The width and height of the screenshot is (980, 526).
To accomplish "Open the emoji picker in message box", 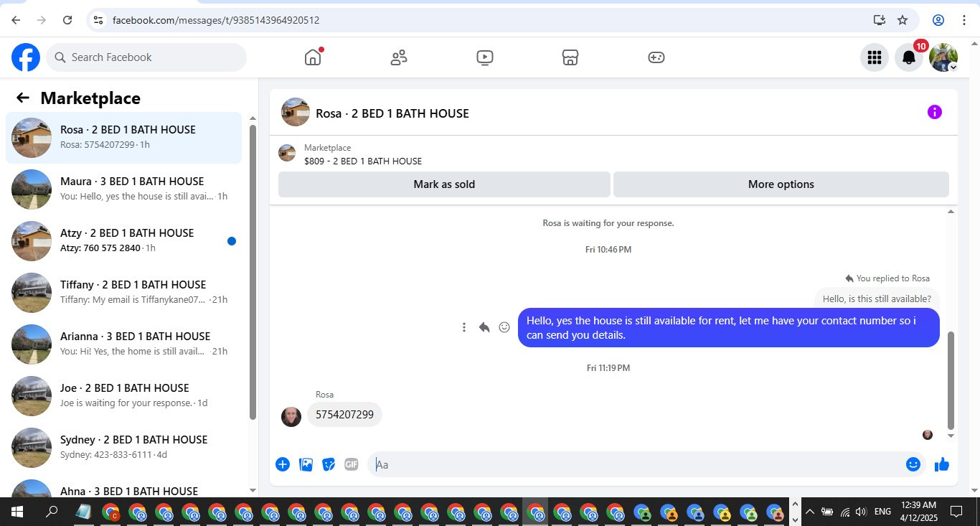I will point(913,464).
